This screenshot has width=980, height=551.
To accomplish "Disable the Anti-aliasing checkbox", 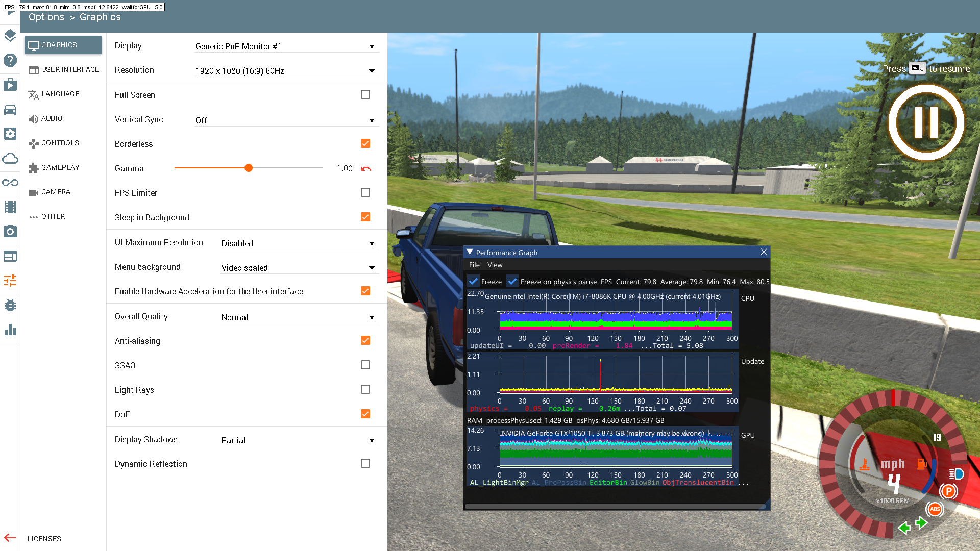I will (x=365, y=340).
